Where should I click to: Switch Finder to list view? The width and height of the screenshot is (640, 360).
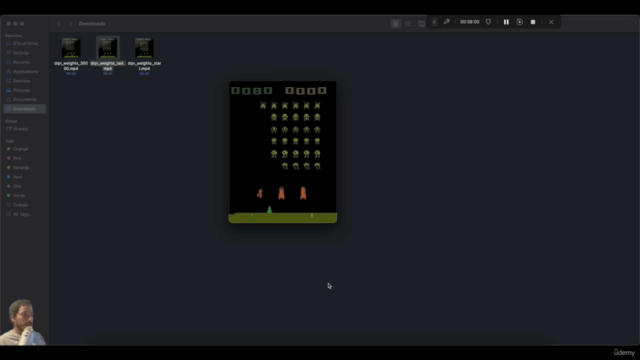pos(408,24)
